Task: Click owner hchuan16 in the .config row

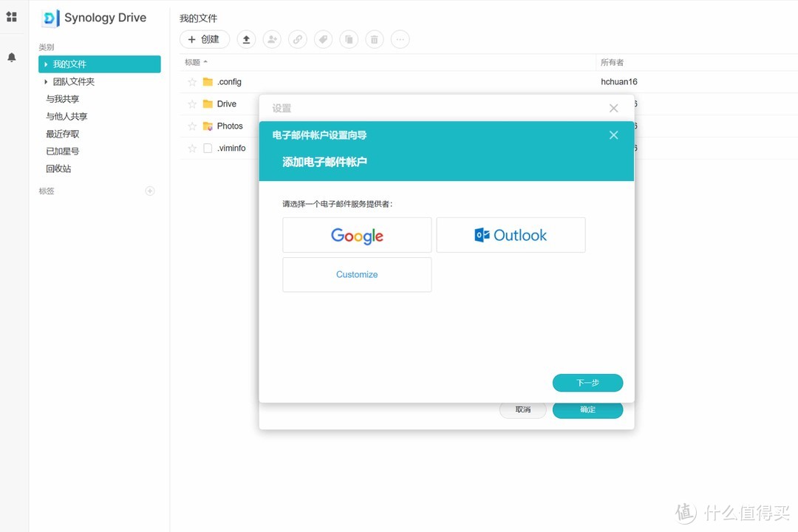Action: [x=619, y=82]
